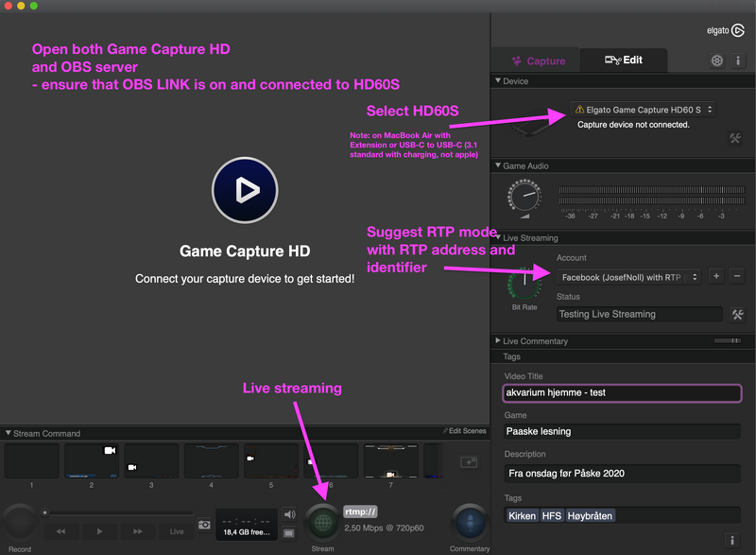Remove streaming account with the minus button
Viewport: 756px width, 555px height.
737,276
